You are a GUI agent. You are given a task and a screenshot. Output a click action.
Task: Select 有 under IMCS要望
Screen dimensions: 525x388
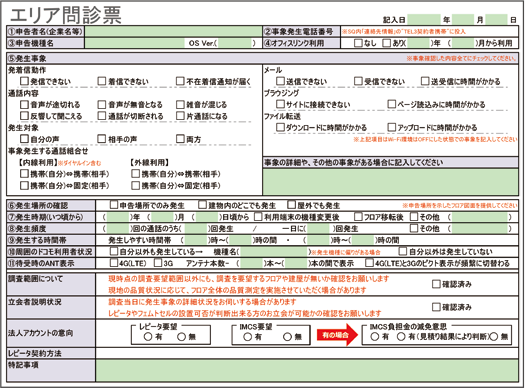point(247,337)
